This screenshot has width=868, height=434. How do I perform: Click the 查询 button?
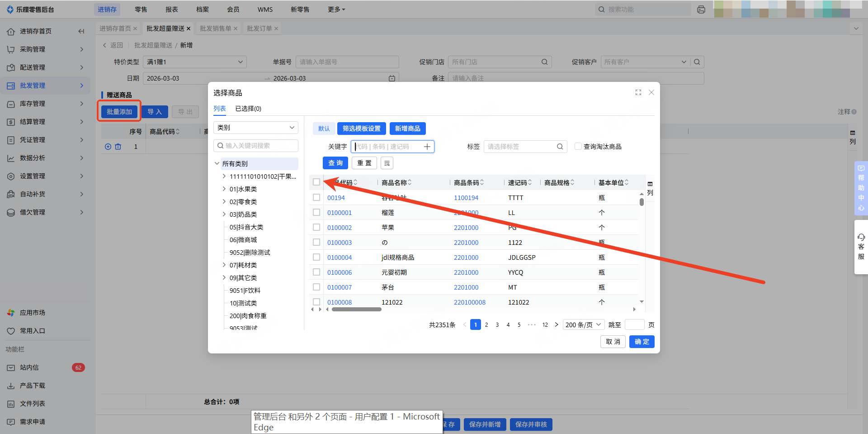pyautogui.click(x=335, y=163)
